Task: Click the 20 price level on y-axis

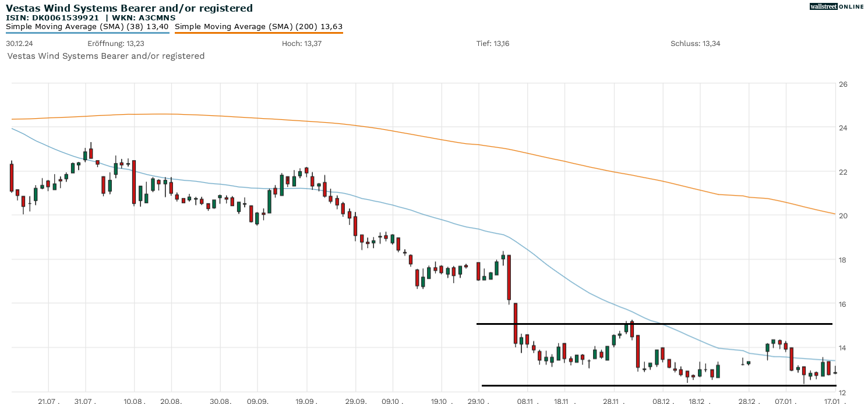Action: point(842,215)
